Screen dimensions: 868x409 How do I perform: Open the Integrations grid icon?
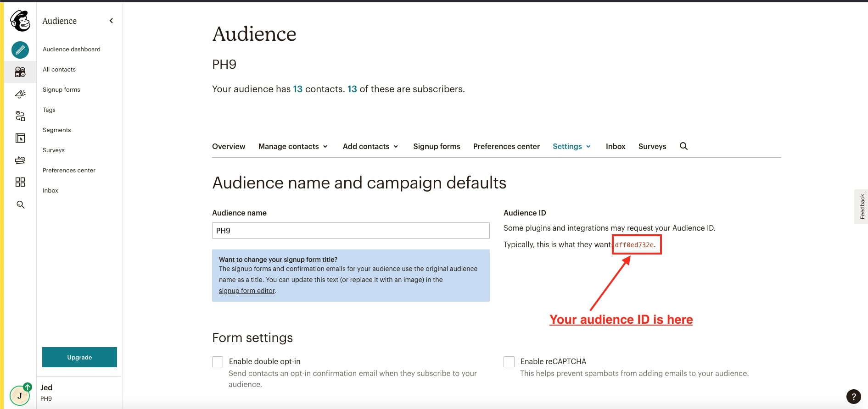click(x=20, y=182)
